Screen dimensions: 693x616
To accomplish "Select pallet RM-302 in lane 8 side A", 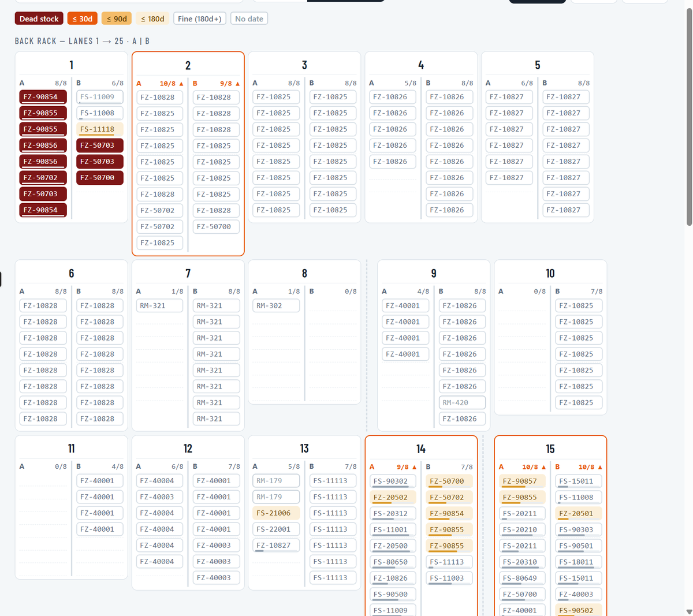I will [276, 305].
